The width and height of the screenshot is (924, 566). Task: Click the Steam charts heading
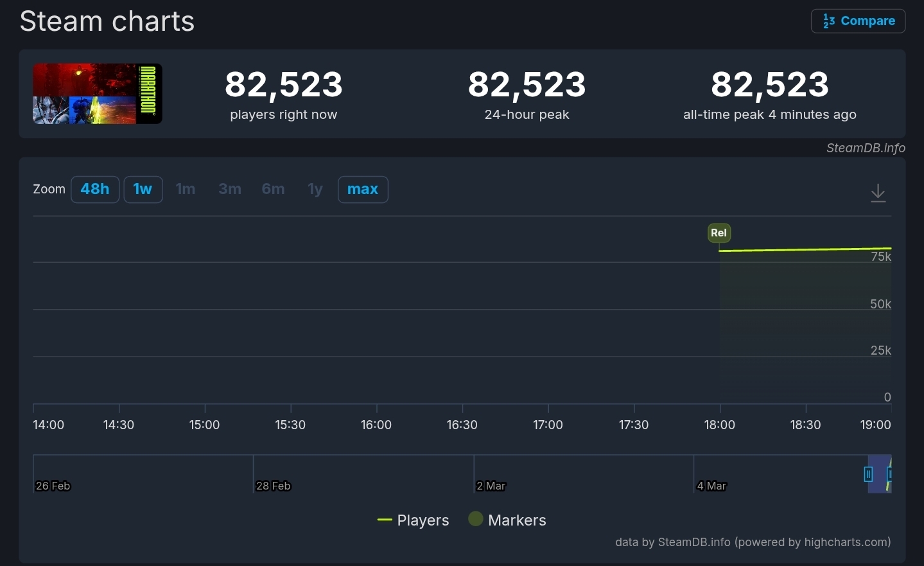(x=107, y=21)
